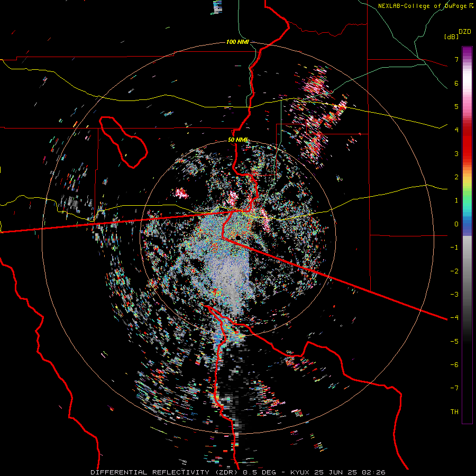Click the 0 tick label on the legend
This screenshot has height=476, width=476.
click(x=456, y=224)
